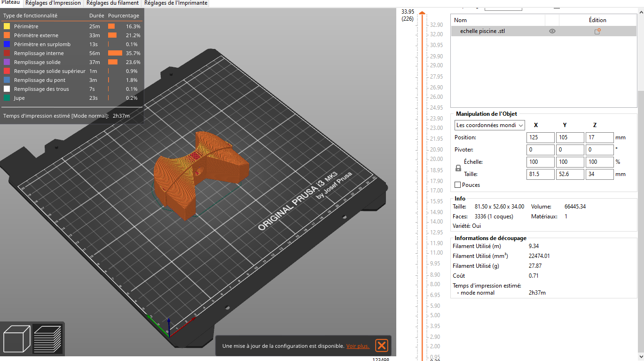Image resolution: width=644 pixels, height=361 pixels.
Task: Click the Périmètre externe orange legend swatch
Action: (7, 35)
